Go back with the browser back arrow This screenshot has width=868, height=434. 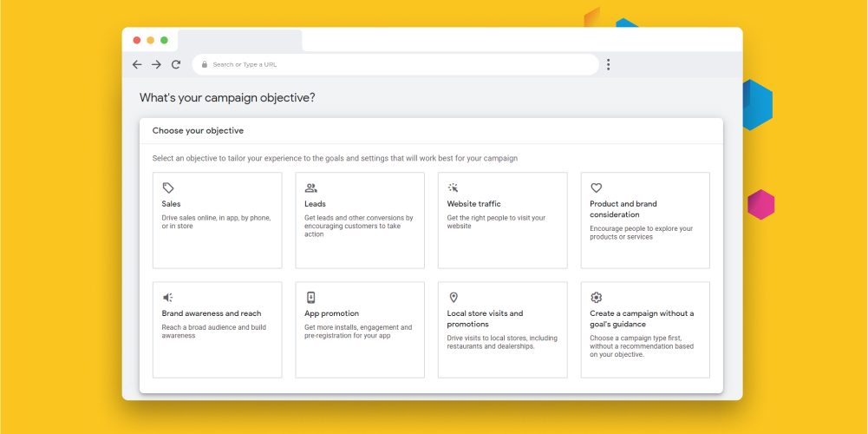pos(137,64)
